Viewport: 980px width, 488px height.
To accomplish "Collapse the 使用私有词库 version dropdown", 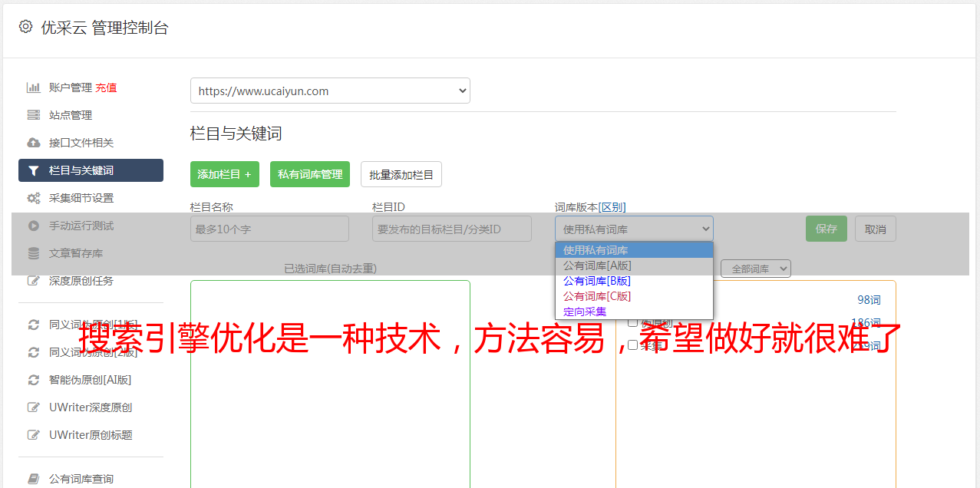I will [x=634, y=229].
